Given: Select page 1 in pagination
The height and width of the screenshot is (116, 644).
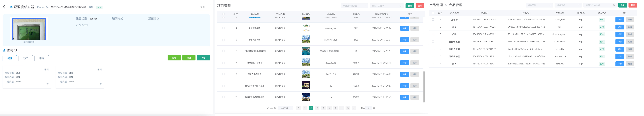Looking at the screenshot, I should click(x=305, y=108).
